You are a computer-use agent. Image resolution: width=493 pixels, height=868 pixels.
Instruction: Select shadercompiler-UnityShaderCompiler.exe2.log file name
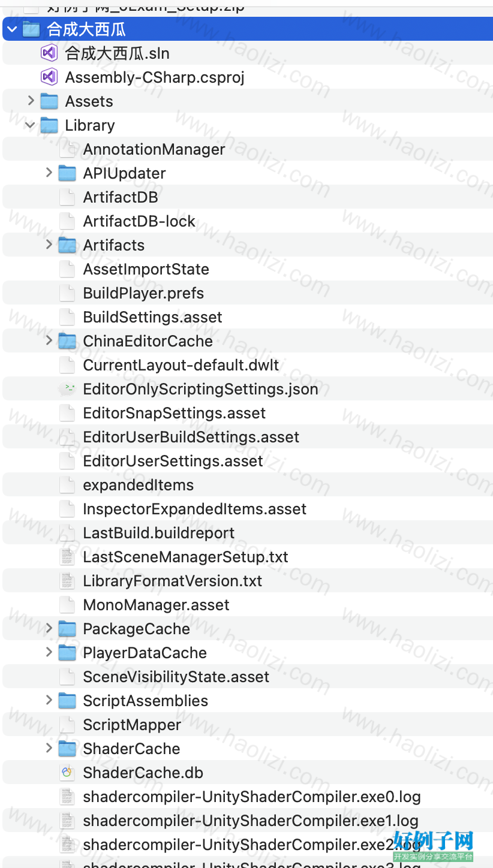[252, 845]
